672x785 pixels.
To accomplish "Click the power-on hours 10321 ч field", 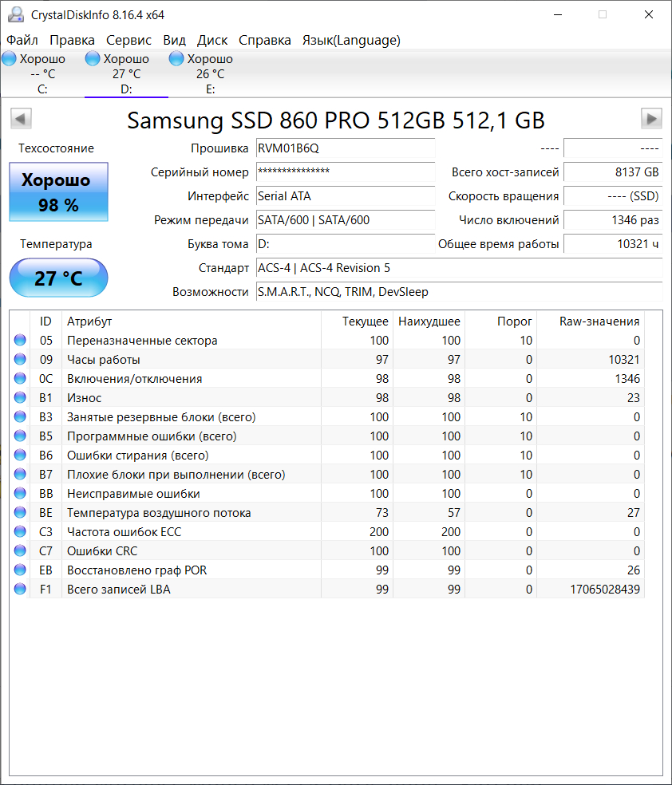I will point(613,244).
